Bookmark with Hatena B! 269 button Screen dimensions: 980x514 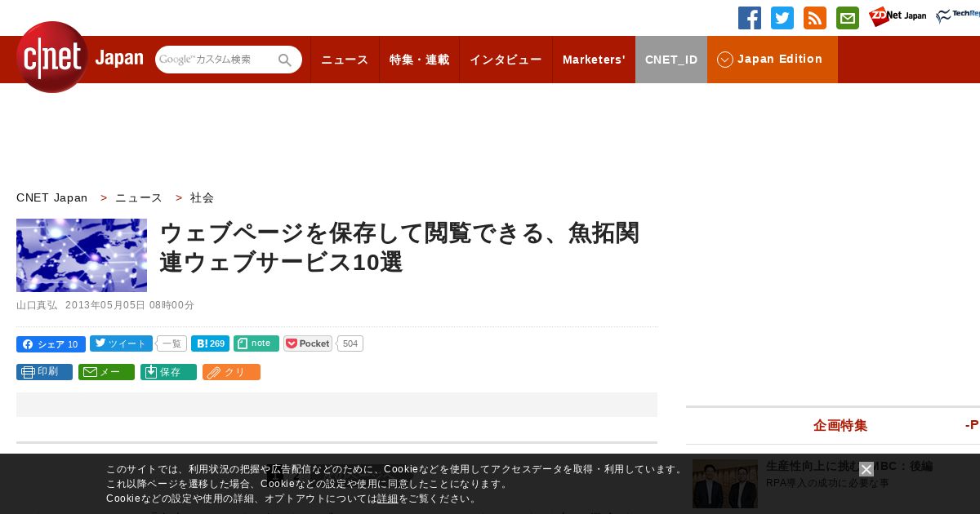point(210,343)
